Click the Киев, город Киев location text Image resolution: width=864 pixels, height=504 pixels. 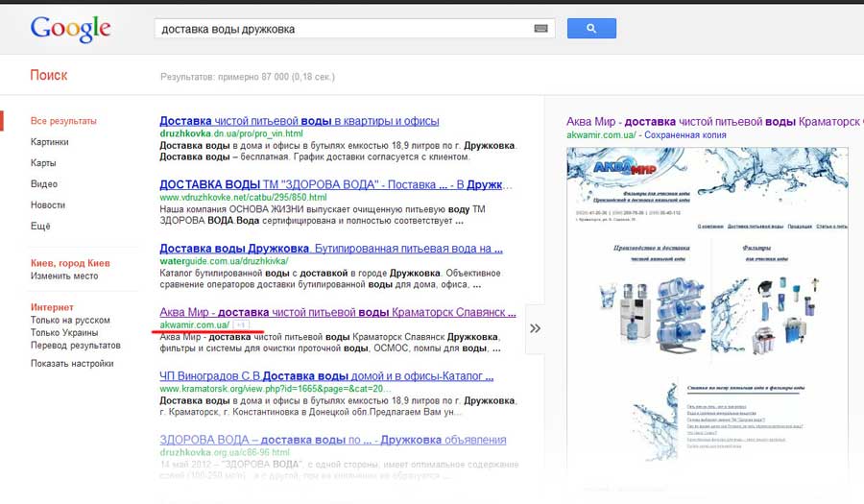(x=70, y=263)
